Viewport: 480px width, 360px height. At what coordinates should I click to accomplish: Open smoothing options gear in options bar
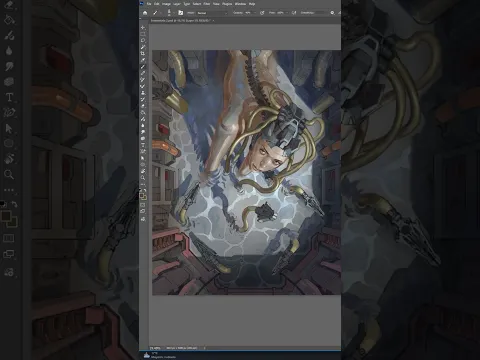pyautogui.click(x=332, y=13)
